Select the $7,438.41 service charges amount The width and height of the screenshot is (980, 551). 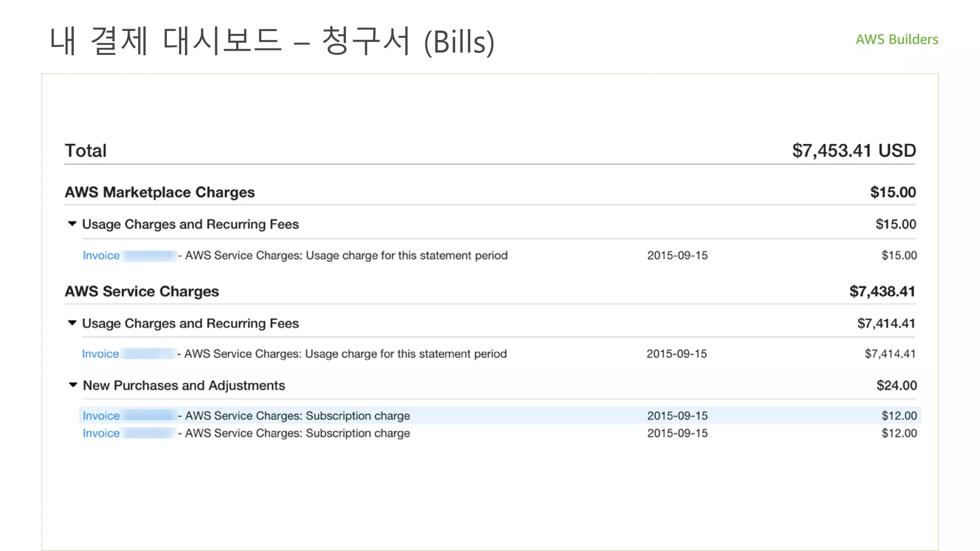882,291
